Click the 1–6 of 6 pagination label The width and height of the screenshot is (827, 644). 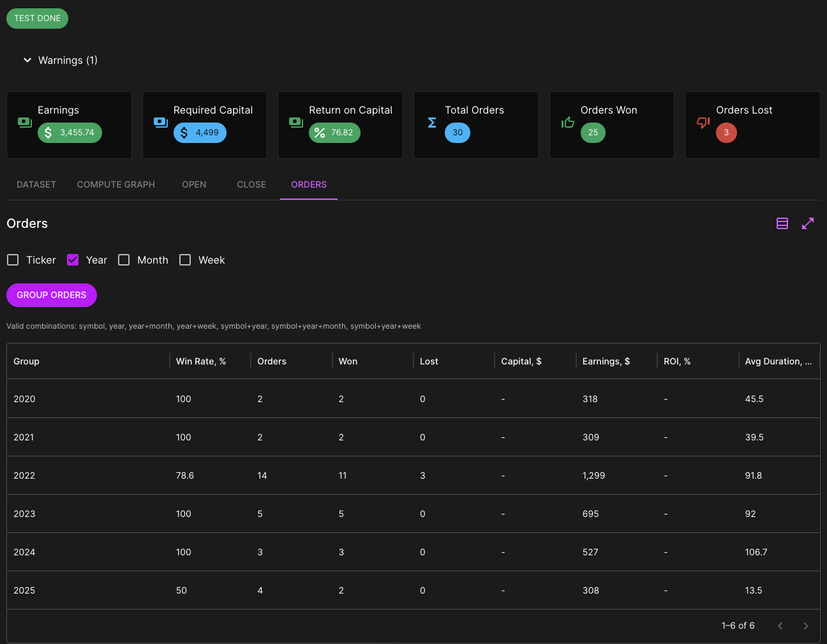738,625
